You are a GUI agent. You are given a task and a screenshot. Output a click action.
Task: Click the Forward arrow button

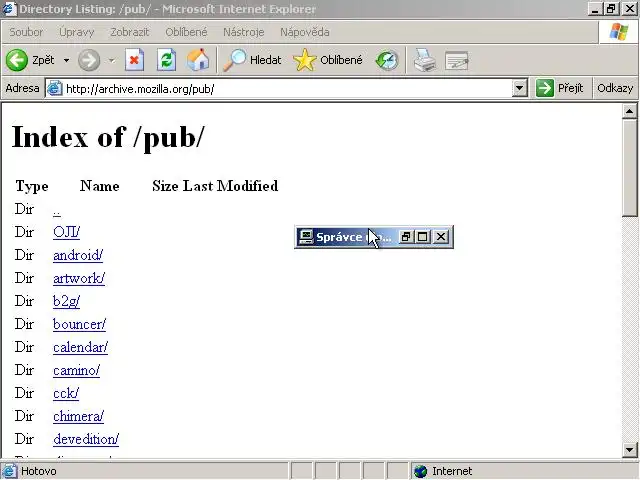(89, 60)
